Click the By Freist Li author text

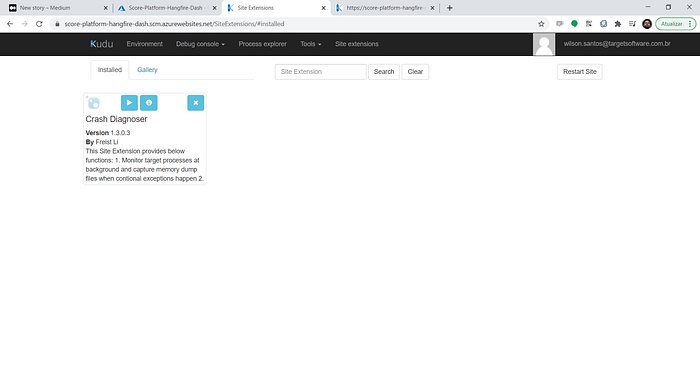tap(102, 142)
